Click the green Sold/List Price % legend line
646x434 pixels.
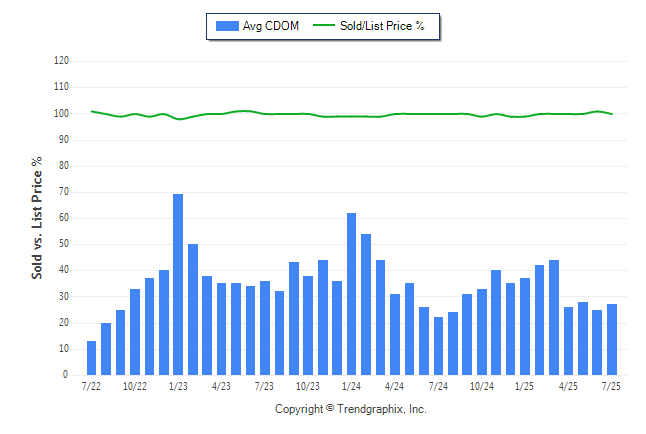click(x=324, y=26)
